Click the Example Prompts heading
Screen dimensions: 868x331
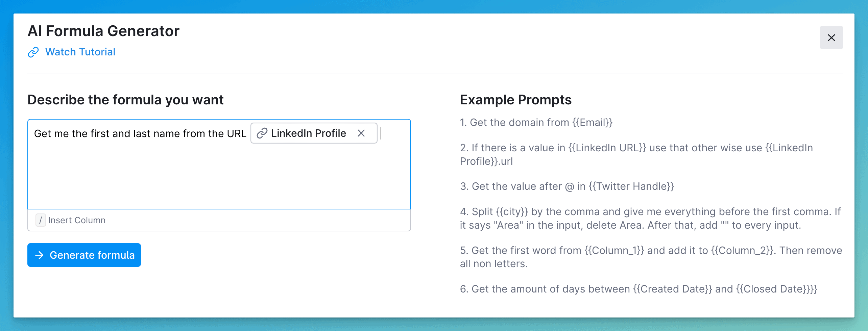[515, 100]
